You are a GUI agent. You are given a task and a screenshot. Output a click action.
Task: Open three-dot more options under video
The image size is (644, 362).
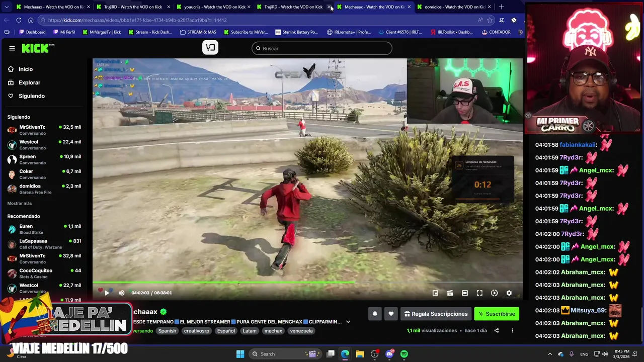click(512, 331)
